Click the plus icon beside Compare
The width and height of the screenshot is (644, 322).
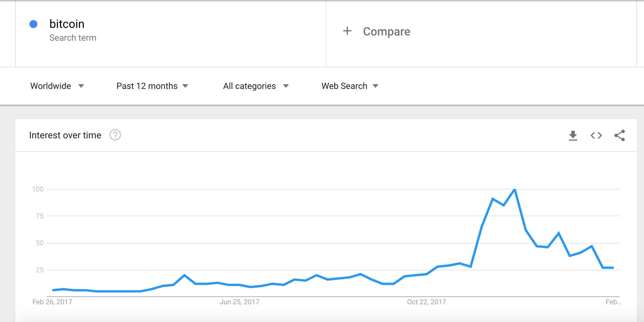click(x=347, y=31)
